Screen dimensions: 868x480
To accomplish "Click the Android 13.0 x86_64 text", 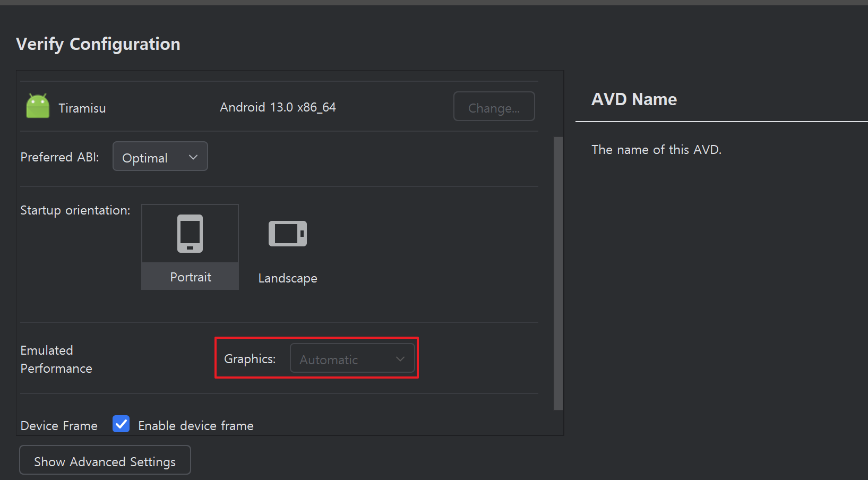I will click(x=278, y=107).
